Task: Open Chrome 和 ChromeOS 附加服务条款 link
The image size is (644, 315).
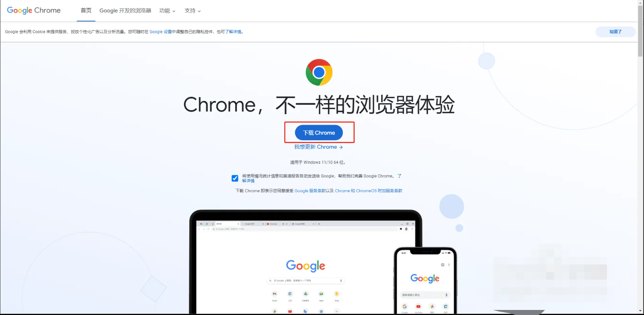Action: point(368,191)
